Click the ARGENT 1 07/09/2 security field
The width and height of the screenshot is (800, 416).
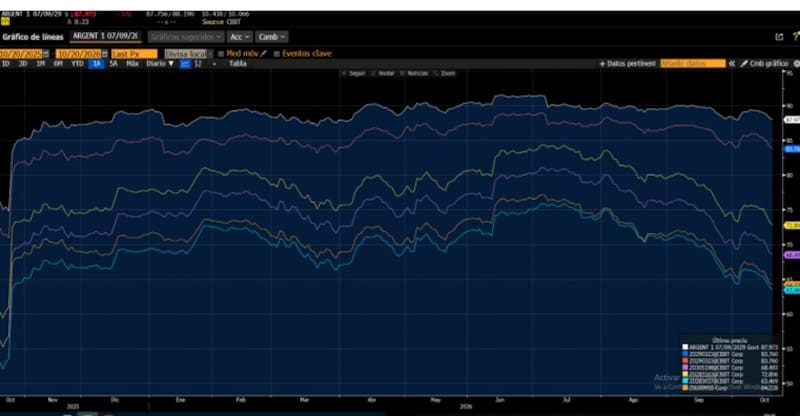[105, 36]
